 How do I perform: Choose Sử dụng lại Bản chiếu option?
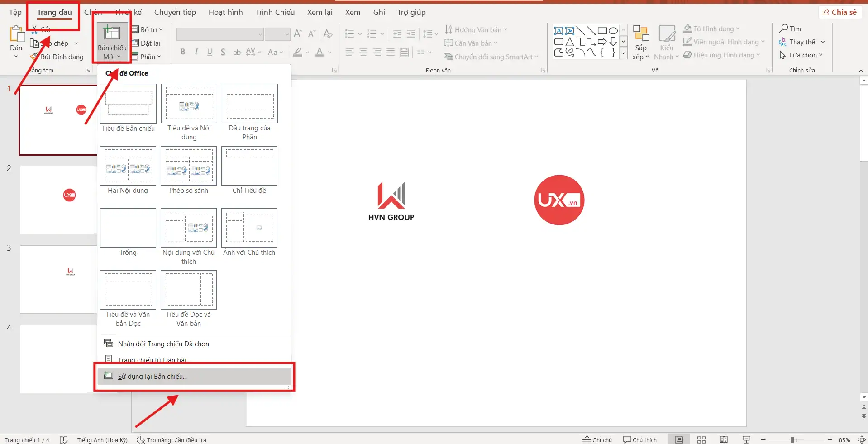pyautogui.click(x=152, y=376)
